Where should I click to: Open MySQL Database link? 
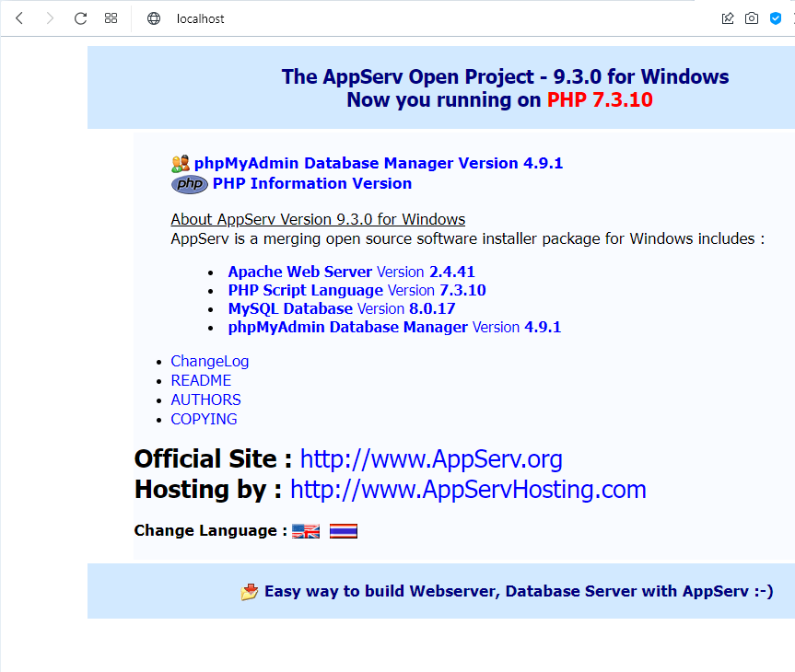[290, 308]
